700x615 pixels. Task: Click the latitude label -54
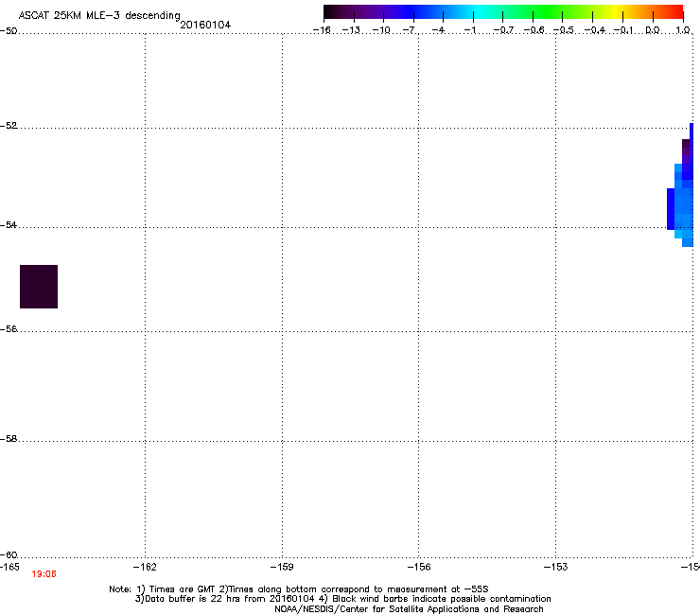[9, 225]
